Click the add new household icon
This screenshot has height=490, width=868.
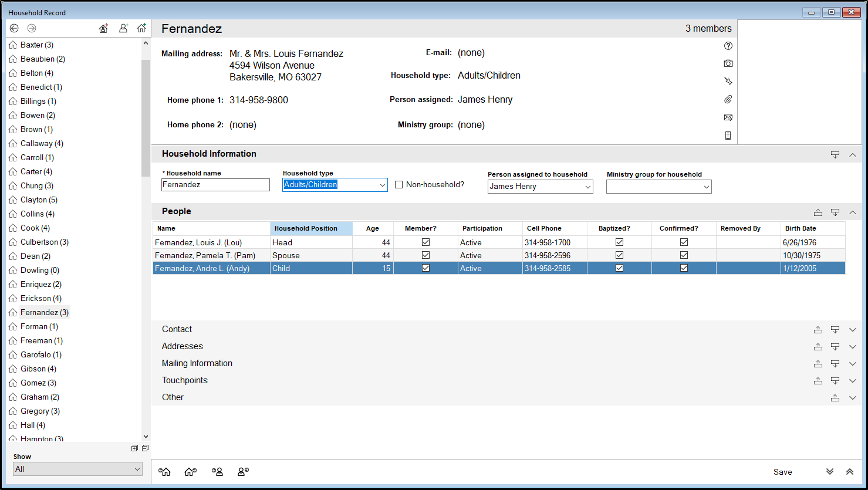(141, 28)
